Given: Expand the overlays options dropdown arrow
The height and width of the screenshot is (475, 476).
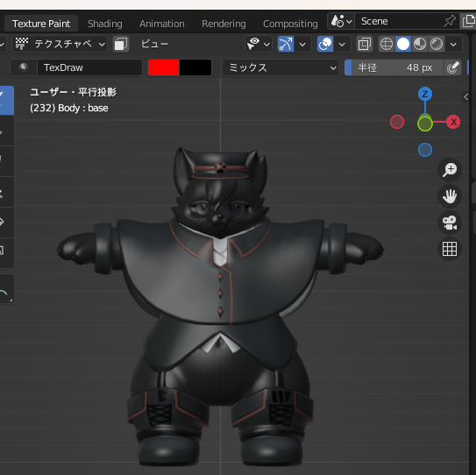Looking at the screenshot, I should tap(342, 44).
